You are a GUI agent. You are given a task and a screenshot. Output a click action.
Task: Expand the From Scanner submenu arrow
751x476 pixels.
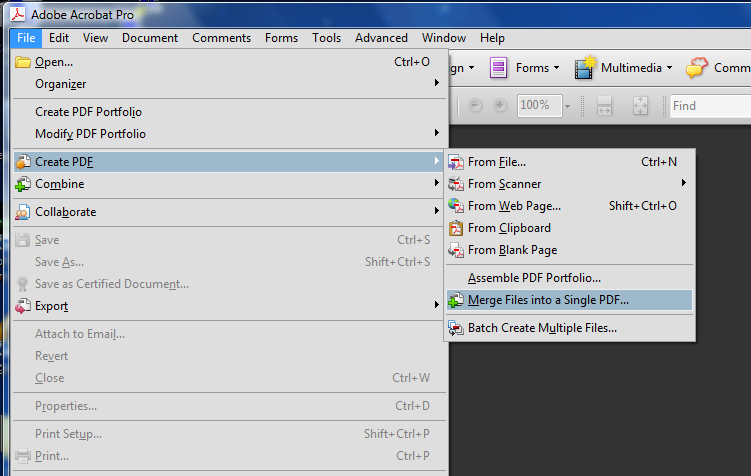[x=683, y=182]
